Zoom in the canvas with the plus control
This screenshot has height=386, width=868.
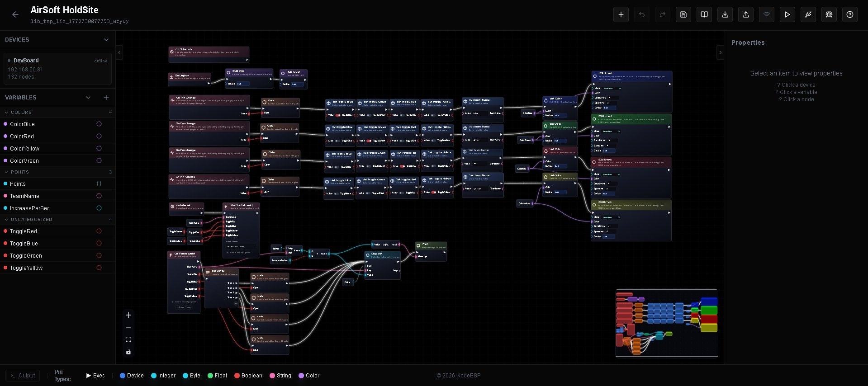tap(128, 315)
